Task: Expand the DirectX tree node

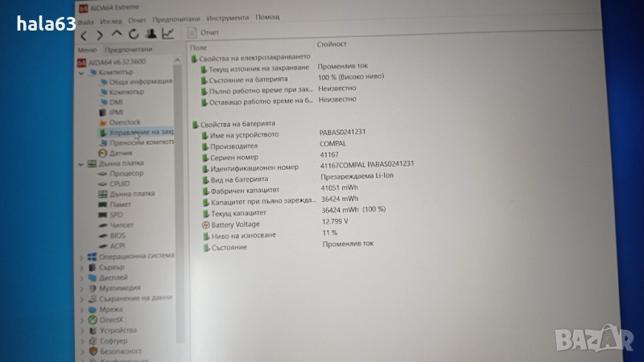Action: [x=81, y=319]
